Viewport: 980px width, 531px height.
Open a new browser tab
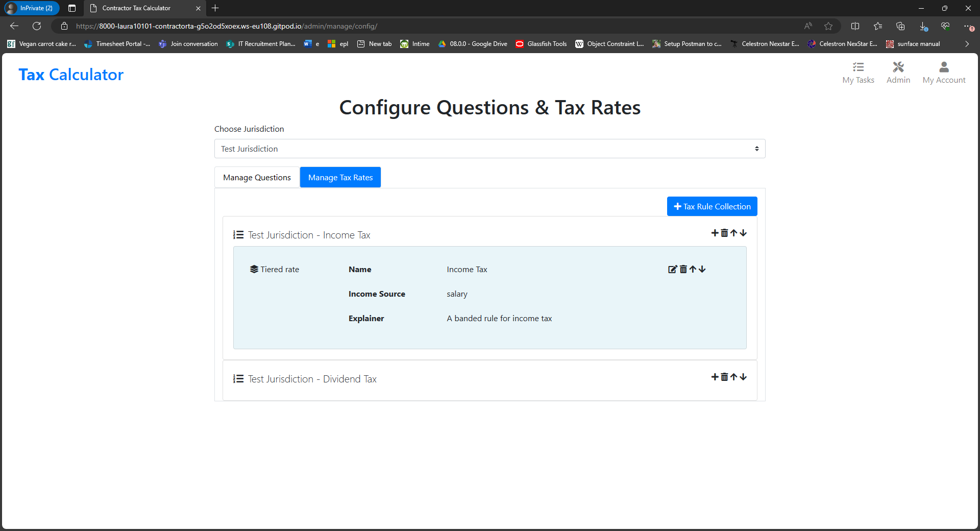(215, 8)
